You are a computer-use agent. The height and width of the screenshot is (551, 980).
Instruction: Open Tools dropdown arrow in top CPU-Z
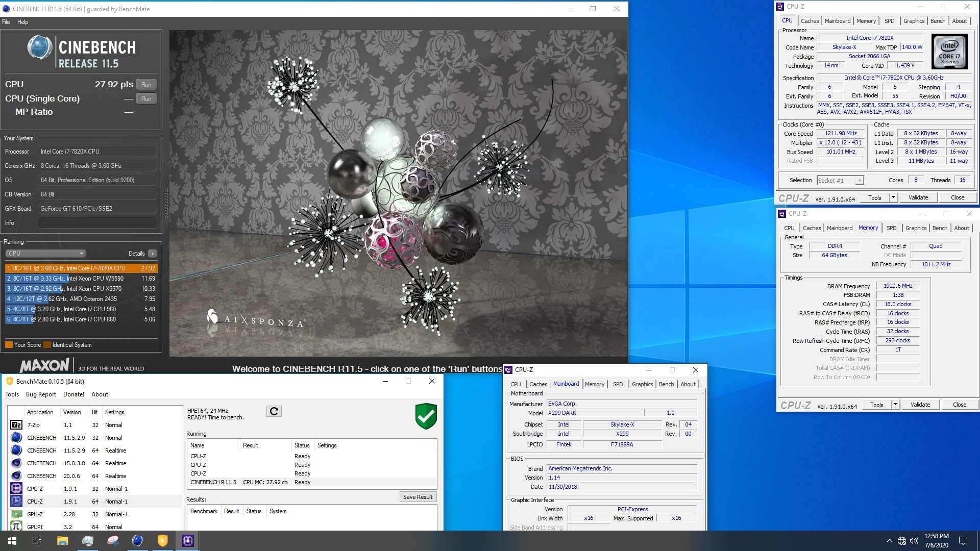tap(893, 197)
